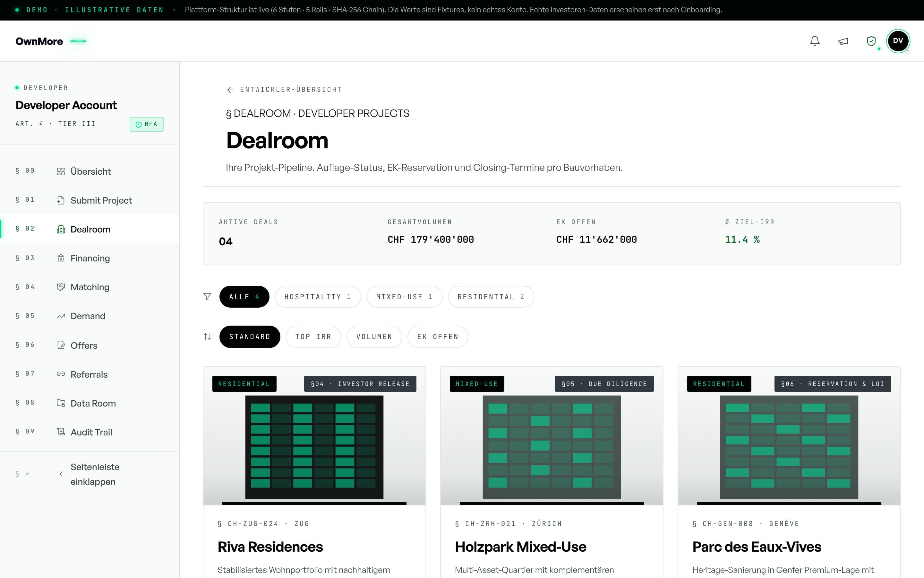Click Residential tag on Parc des Eaux-Vives
This screenshot has width=924, height=578.
click(x=719, y=384)
